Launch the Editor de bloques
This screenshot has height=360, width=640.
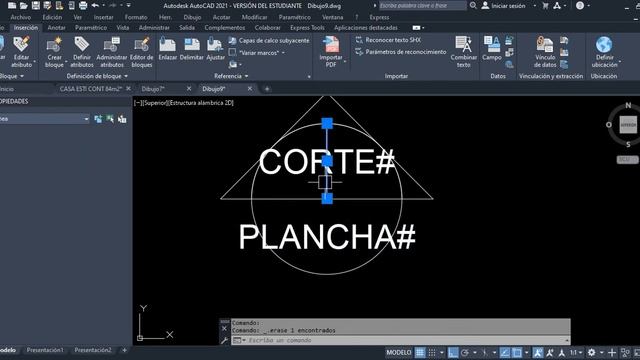[141, 52]
